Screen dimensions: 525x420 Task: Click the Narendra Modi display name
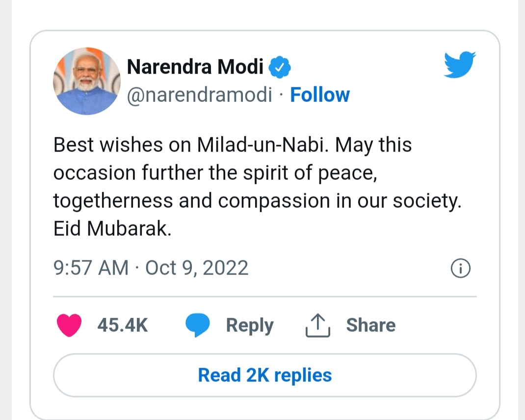tap(195, 67)
